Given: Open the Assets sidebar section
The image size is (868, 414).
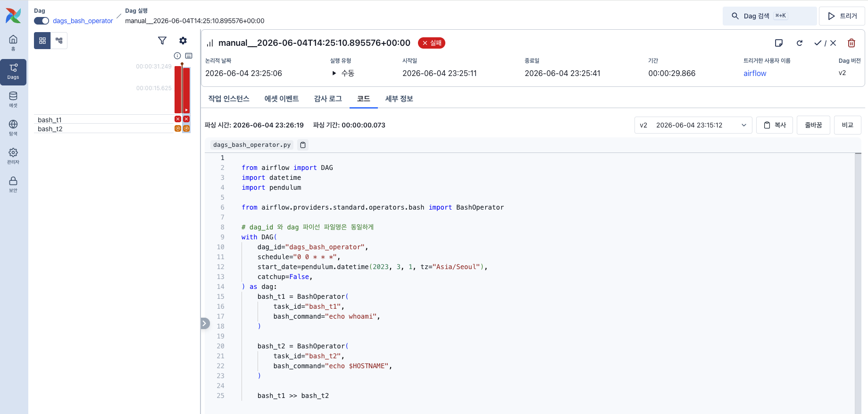Looking at the screenshot, I should tap(13, 99).
